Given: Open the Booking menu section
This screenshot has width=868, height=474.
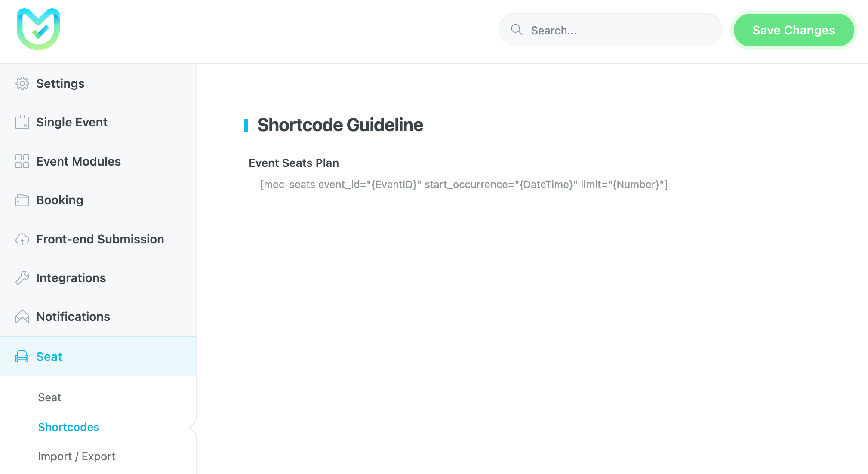Looking at the screenshot, I should tap(60, 200).
